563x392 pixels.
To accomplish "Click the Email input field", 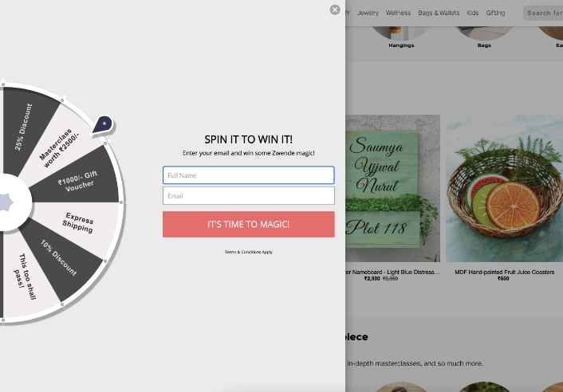I will pos(249,195).
